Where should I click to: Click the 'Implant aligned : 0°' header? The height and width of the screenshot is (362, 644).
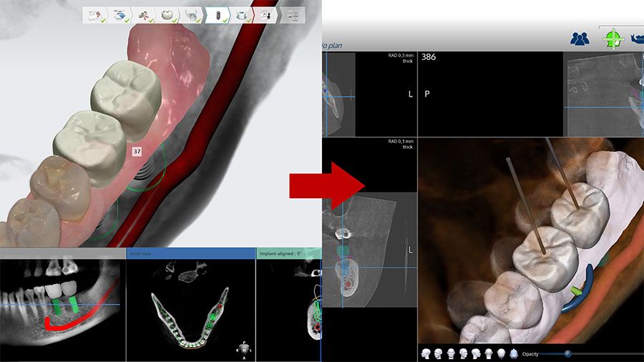point(289,253)
